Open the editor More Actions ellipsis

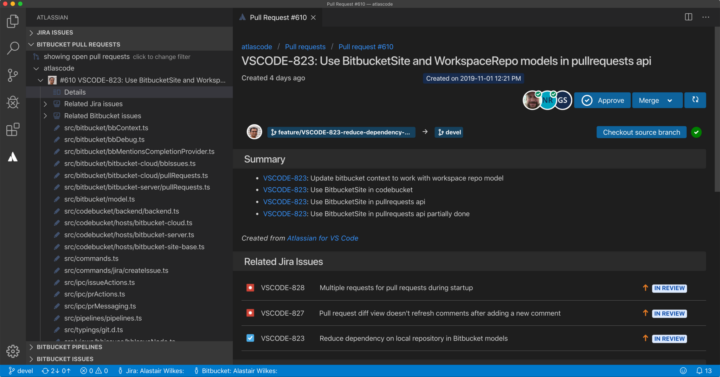coord(706,17)
